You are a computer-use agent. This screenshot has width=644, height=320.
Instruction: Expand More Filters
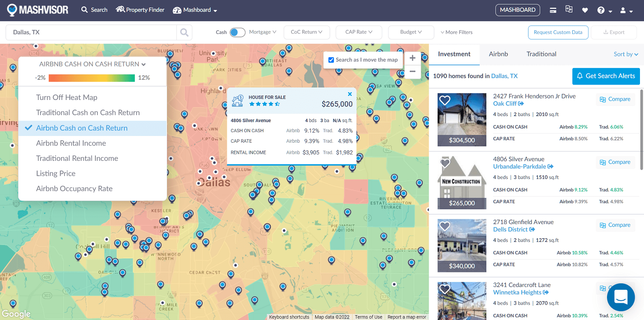[456, 32]
